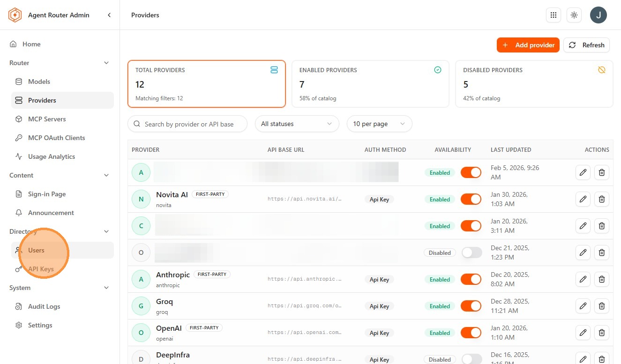Screen dimensions: 621x364
Task: Disable the OpenAI availability toggle
Action: [471, 333]
